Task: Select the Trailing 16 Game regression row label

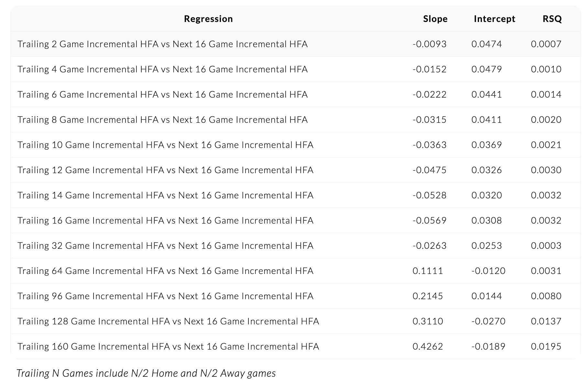Action: (165, 220)
